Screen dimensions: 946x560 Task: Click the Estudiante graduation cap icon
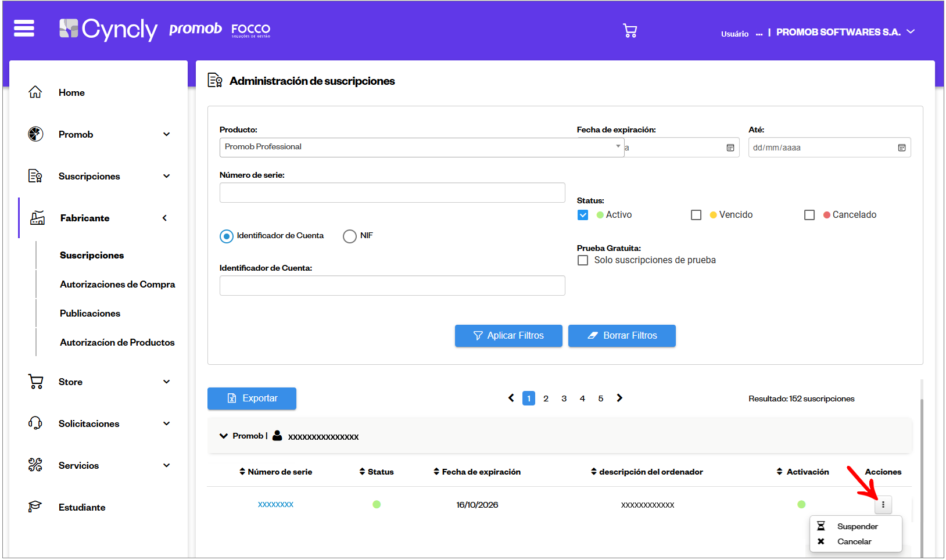35,507
